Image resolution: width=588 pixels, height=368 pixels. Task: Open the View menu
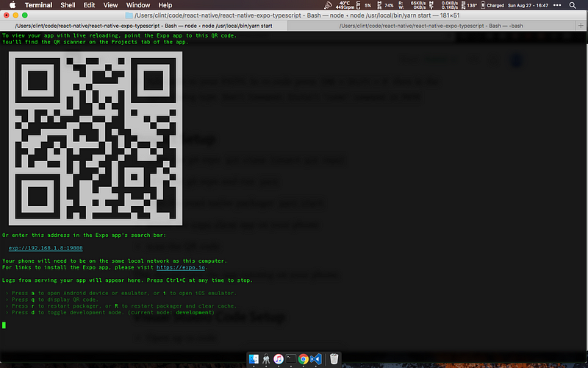(x=111, y=5)
